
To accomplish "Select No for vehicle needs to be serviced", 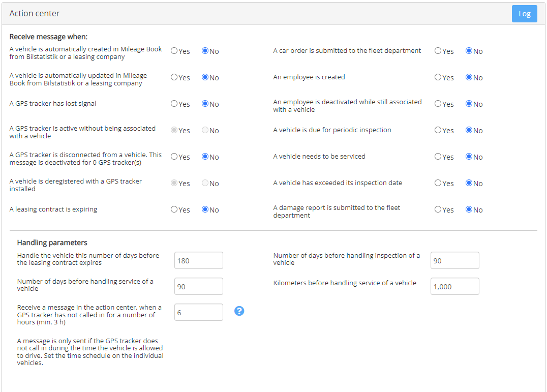I will [x=469, y=157].
